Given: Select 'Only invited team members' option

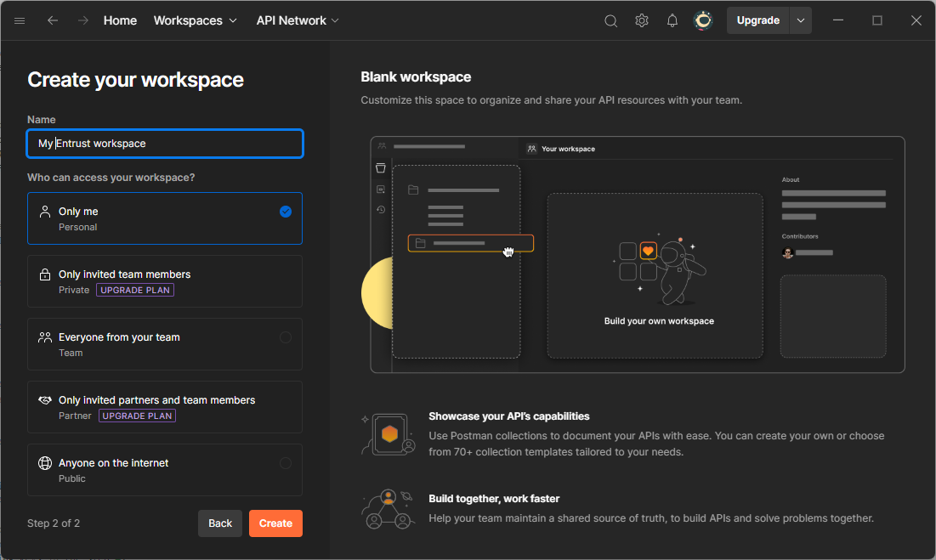Looking at the screenshot, I should [x=164, y=281].
